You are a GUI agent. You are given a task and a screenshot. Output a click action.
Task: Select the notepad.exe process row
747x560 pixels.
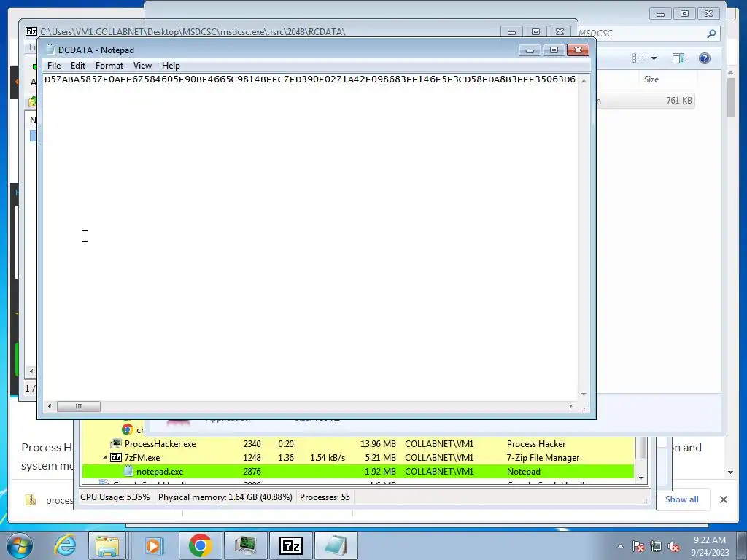click(357, 472)
